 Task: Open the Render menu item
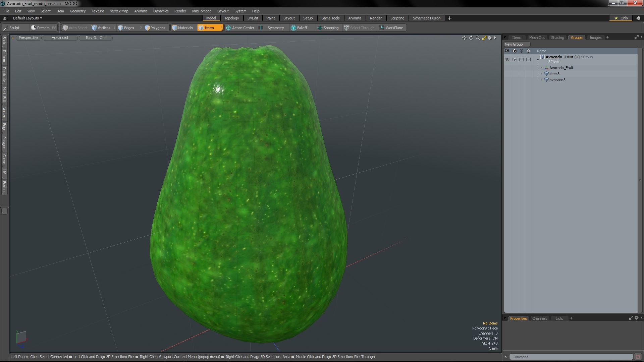click(180, 11)
